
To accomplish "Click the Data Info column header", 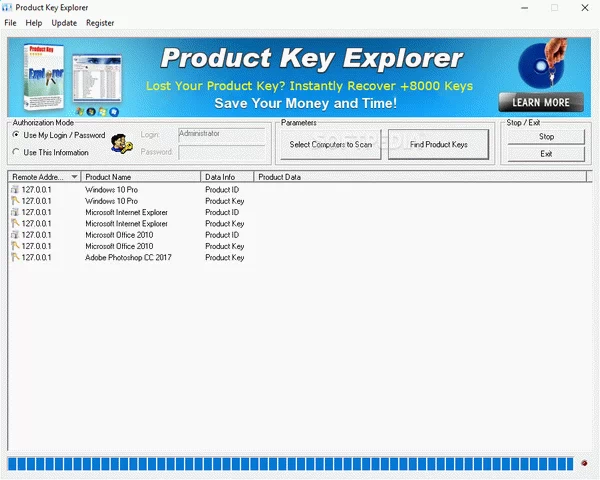I will pos(227,177).
